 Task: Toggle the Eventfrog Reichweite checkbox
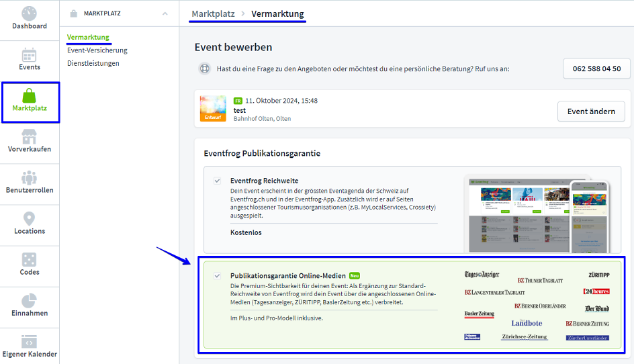pyautogui.click(x=217, y=181)
